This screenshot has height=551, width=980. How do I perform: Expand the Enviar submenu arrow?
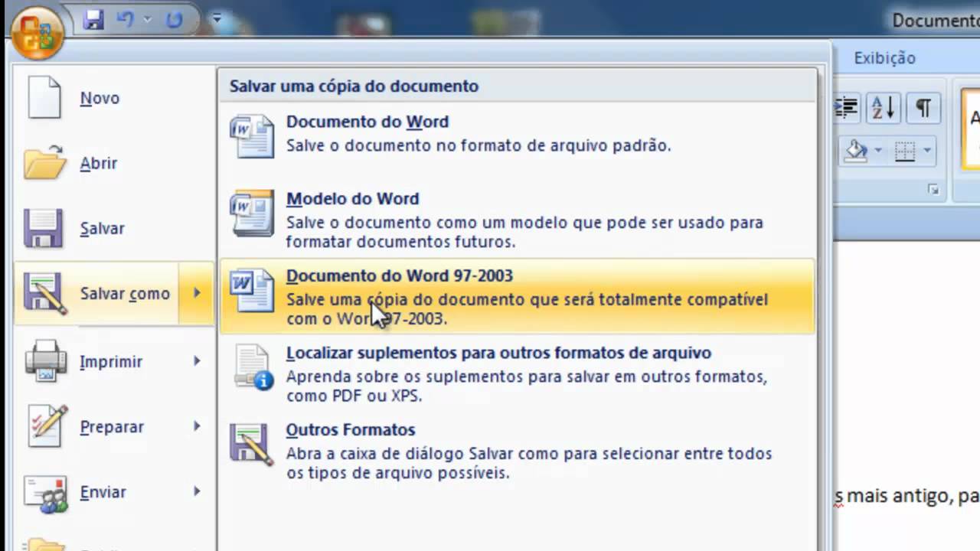[197, 491]
